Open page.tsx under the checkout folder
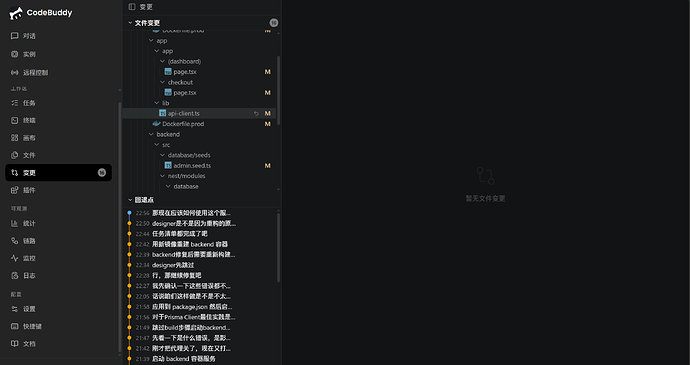Viewport: 690px width, 365px height. [x=199, y=92]
